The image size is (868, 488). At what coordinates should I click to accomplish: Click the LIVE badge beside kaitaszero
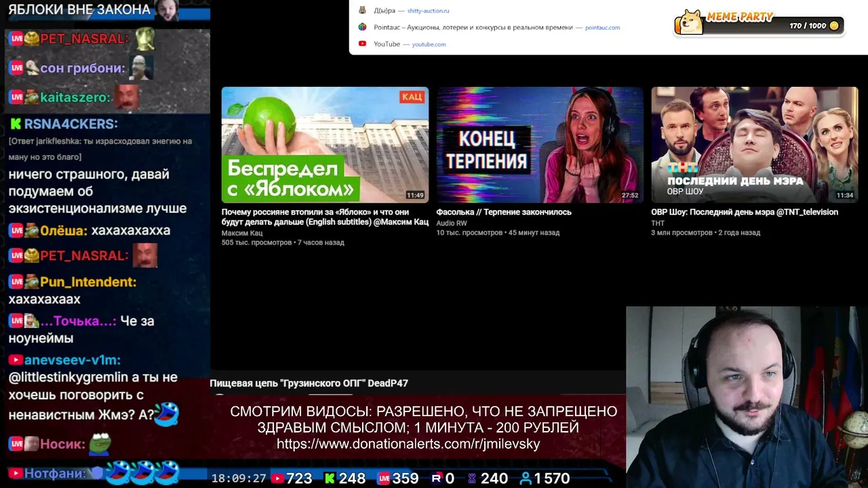coord(16,97)
